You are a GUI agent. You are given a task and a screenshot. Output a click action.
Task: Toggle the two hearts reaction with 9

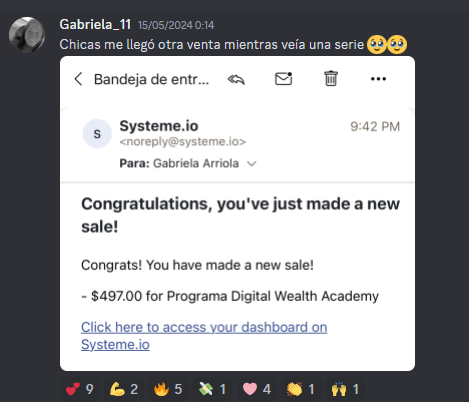(80, 389)
